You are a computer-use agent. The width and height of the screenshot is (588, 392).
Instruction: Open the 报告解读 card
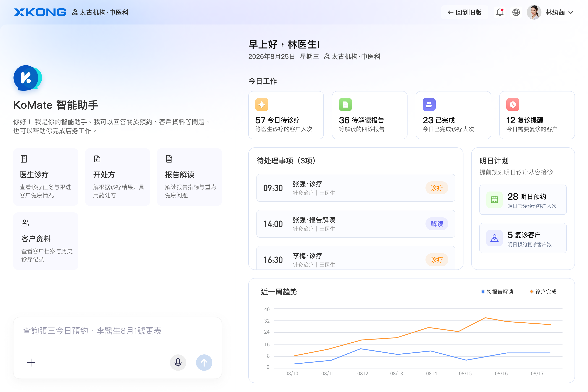(x=189, y=177)
